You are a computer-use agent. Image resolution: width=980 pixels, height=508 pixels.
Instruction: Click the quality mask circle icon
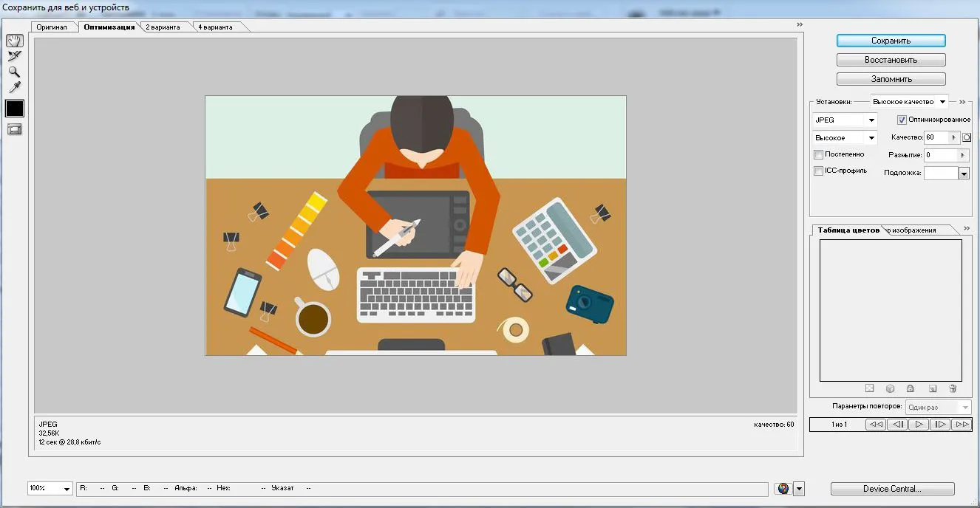[966, 137]
